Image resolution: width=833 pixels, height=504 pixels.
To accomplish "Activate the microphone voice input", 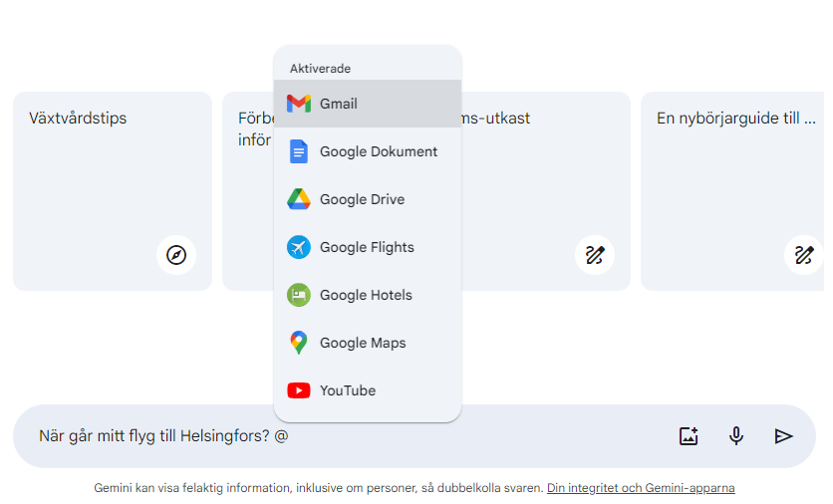I will (736, 435).
